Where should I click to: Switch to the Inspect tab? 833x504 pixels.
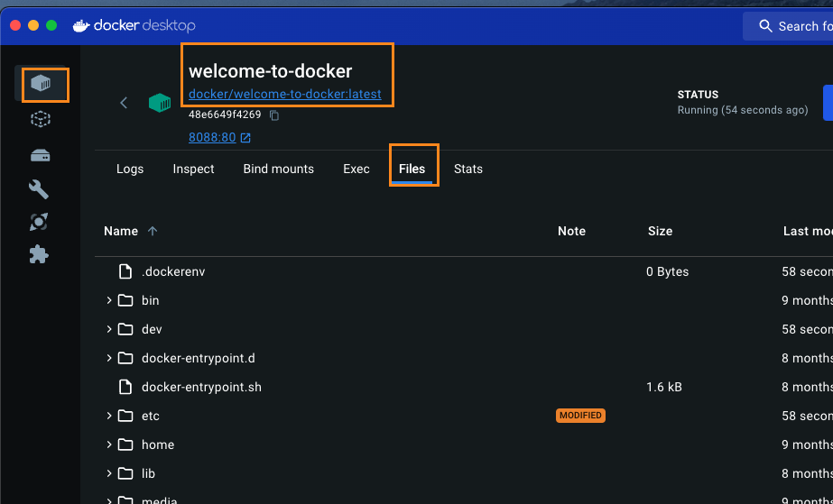tap(193, 169)
